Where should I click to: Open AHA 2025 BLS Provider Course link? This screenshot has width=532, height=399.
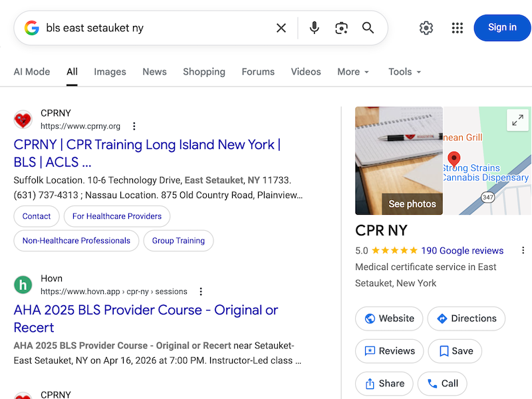coord(146,319)
